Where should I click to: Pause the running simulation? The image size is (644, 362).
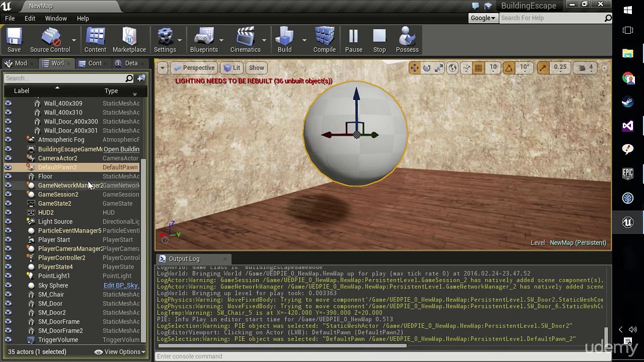[354, 40]
